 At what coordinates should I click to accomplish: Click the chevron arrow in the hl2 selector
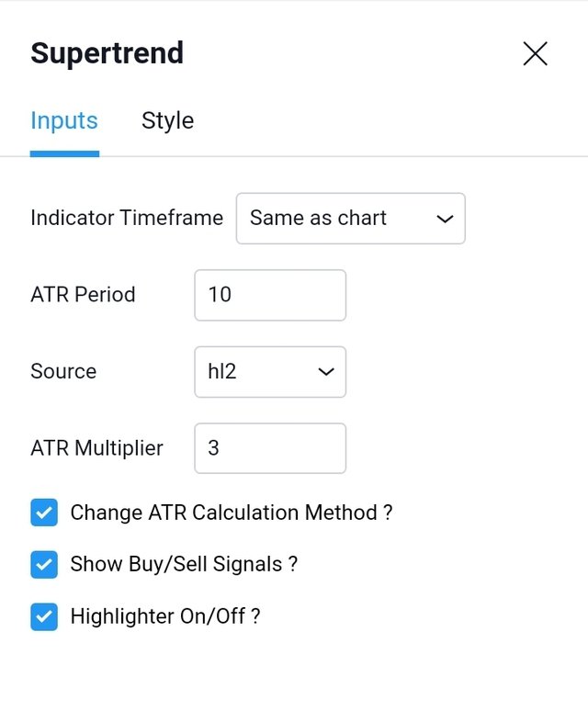[x=325, y=372]
